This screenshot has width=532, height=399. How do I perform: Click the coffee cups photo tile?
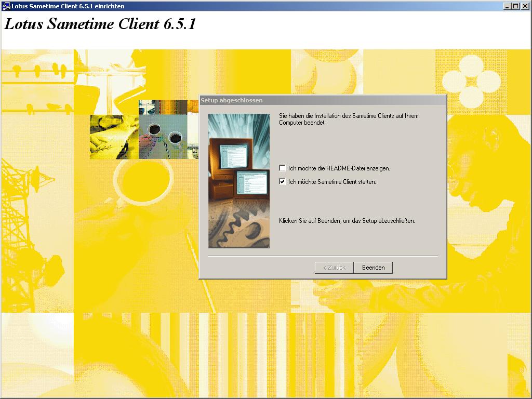[x=163, y=130]
